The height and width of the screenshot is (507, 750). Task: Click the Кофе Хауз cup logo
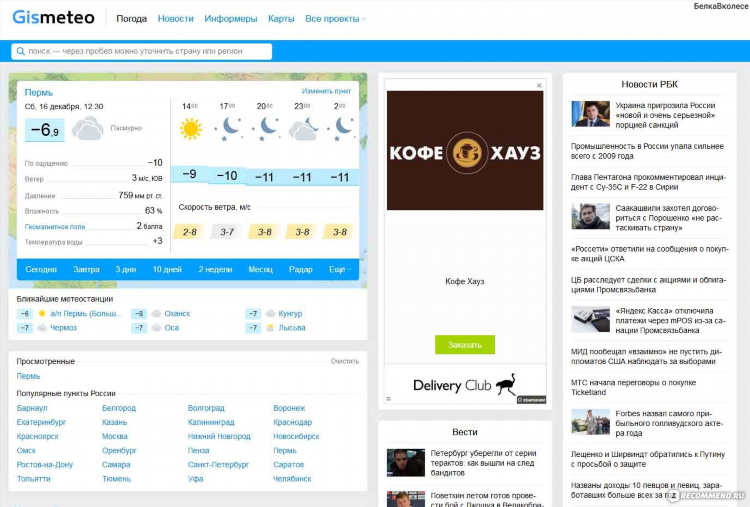[x=466, y=153]
